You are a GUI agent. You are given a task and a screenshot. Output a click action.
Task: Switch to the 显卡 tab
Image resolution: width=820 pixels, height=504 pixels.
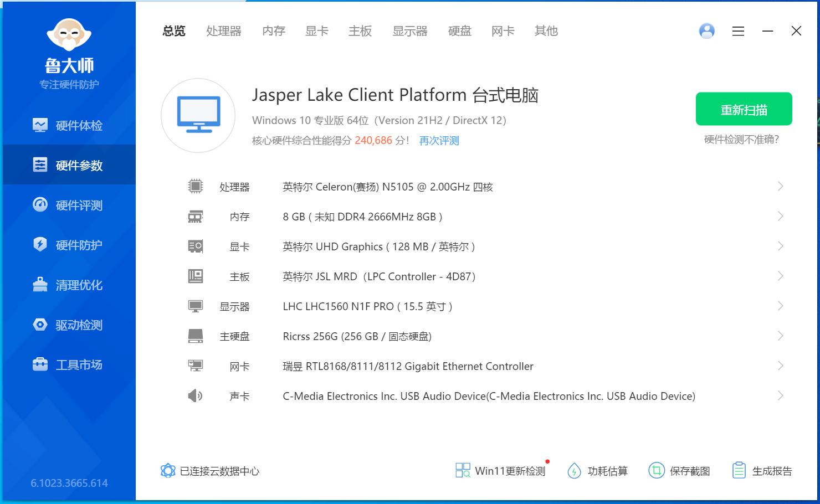pos(316,31)
